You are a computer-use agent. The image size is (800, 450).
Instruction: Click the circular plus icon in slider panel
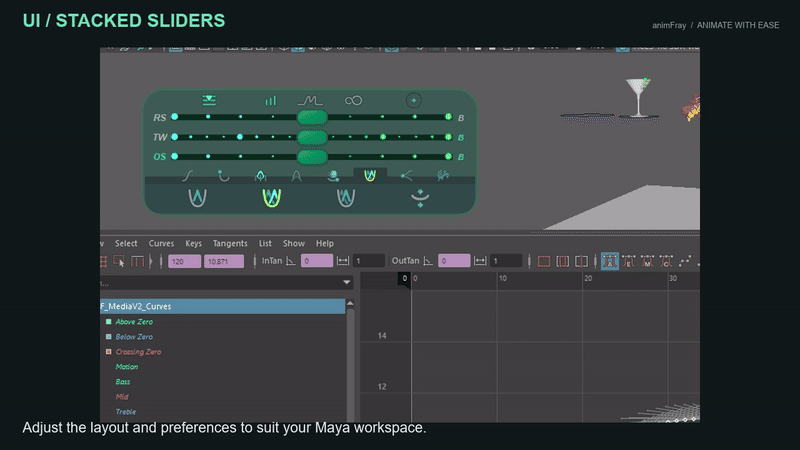414,101
